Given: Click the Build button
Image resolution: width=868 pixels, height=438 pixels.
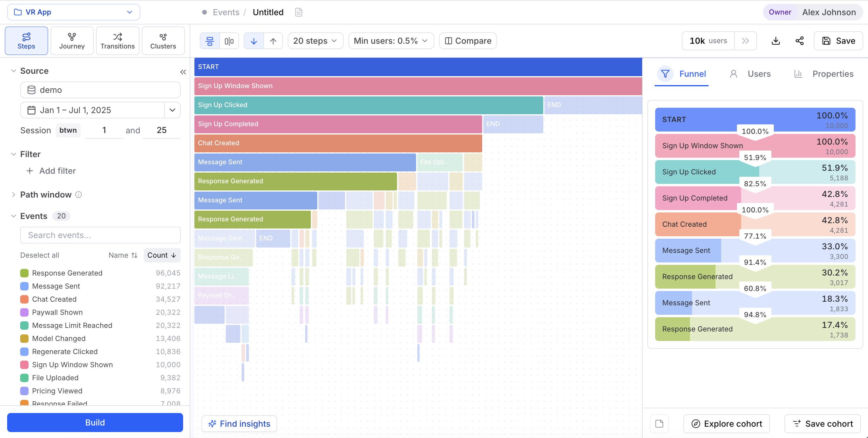Looking at the screenshot, I should coord(95,422).
